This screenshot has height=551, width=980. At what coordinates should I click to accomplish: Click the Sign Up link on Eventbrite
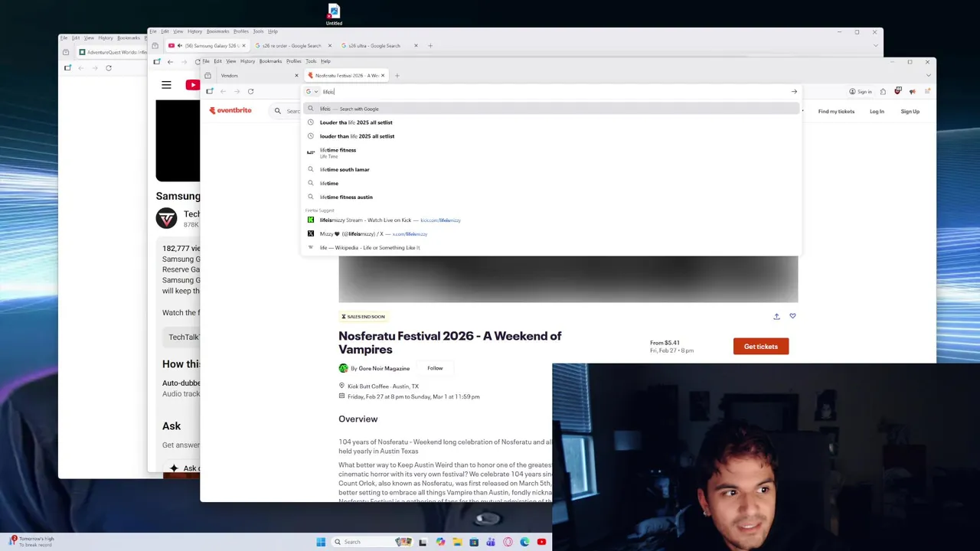[910, 112]
